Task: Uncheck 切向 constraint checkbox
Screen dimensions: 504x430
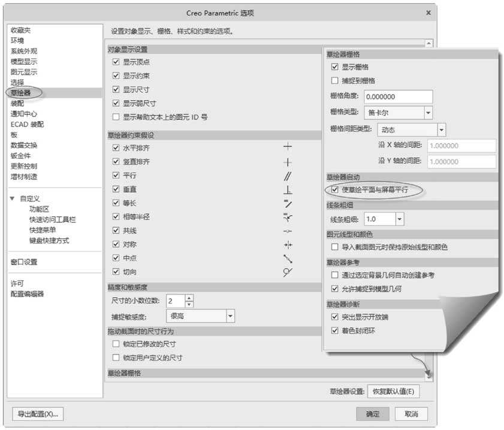Action: [116, 272]
